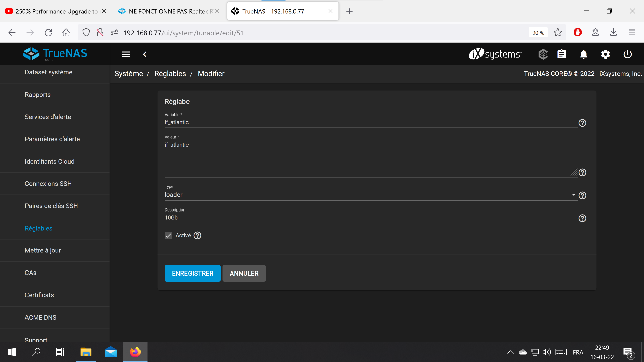644x362 pixels.
Task: Open the Firefox application menu
Action: (x=632, y=33)
